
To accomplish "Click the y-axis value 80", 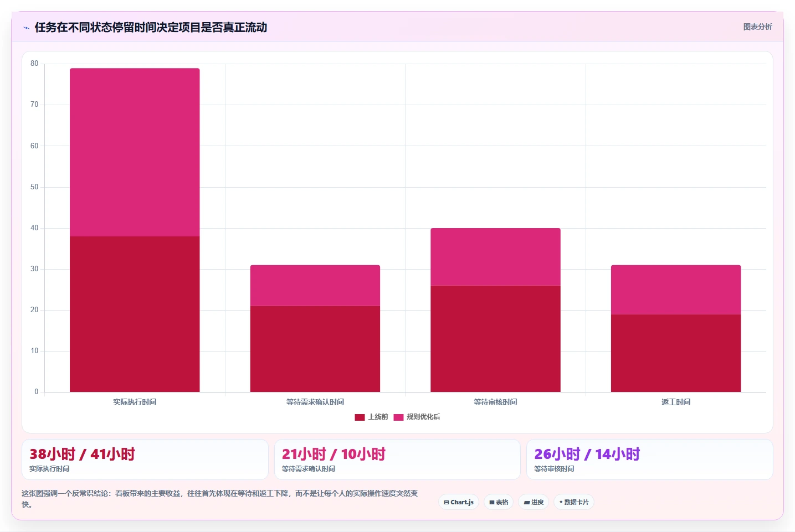I will [34, 64].
